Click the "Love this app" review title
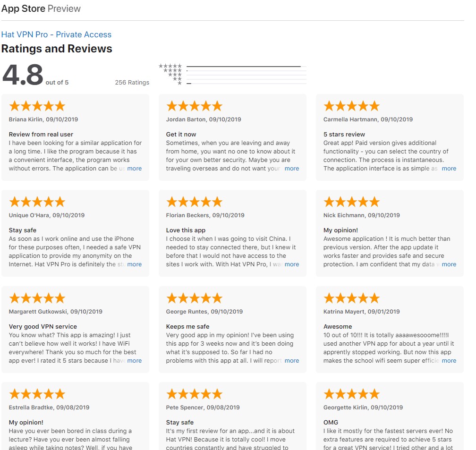476x450 pixels. (186, 230)
